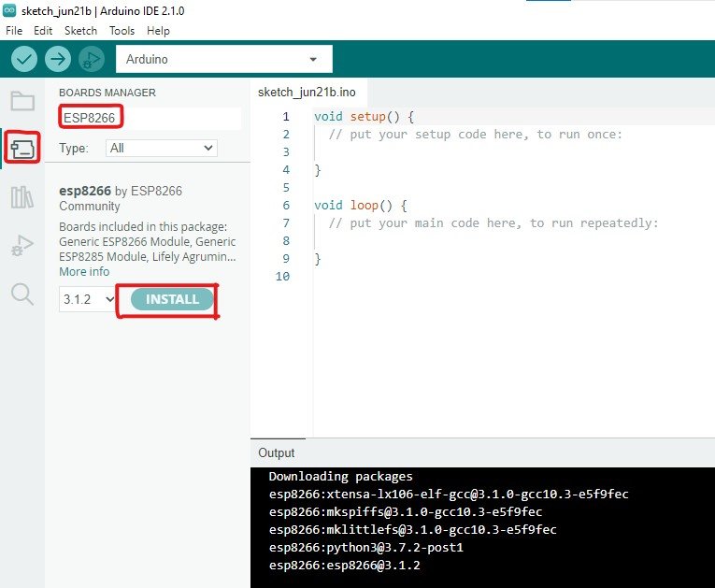The height and width of the screenshot is (588, 715).
Task: Open the Boards Manager sidebar icon
Action: click(22, 149)
